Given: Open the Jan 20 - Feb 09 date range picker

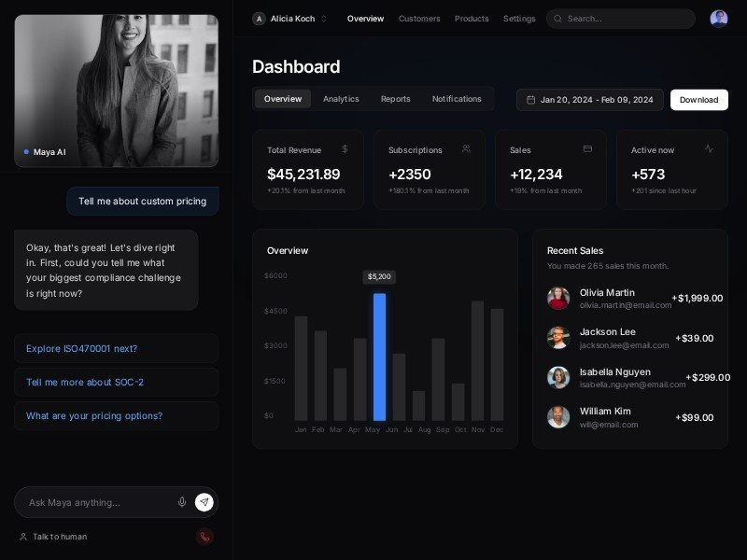Looking at the screenshot, I should [x=589, y=100].
